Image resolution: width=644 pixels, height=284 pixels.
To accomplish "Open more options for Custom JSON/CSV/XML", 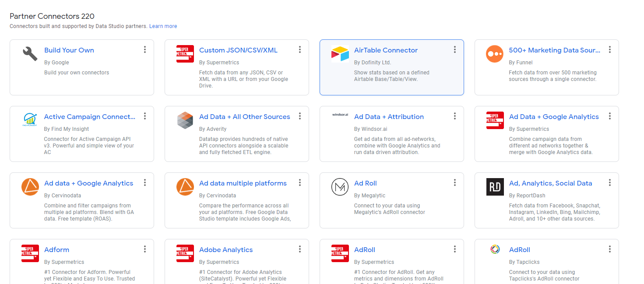I will coord(300,49).
